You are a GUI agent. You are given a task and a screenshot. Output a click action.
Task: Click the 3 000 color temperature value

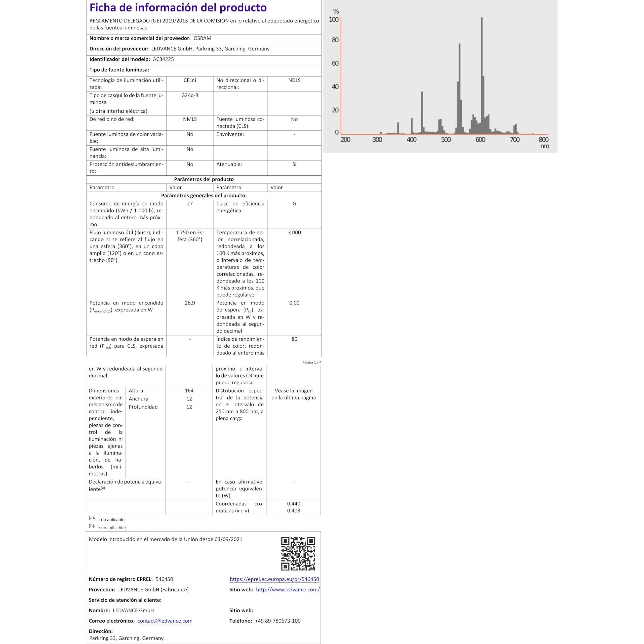294,233
